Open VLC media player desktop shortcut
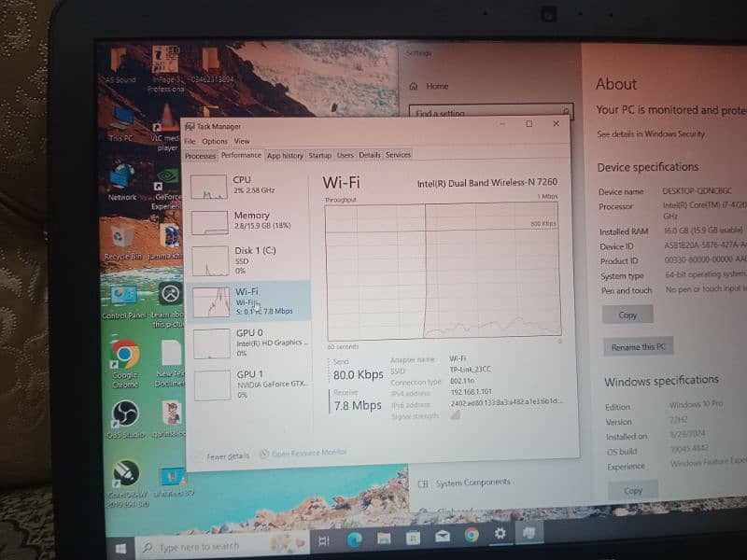This screenshot has width=747, height=560. [167, 128]
